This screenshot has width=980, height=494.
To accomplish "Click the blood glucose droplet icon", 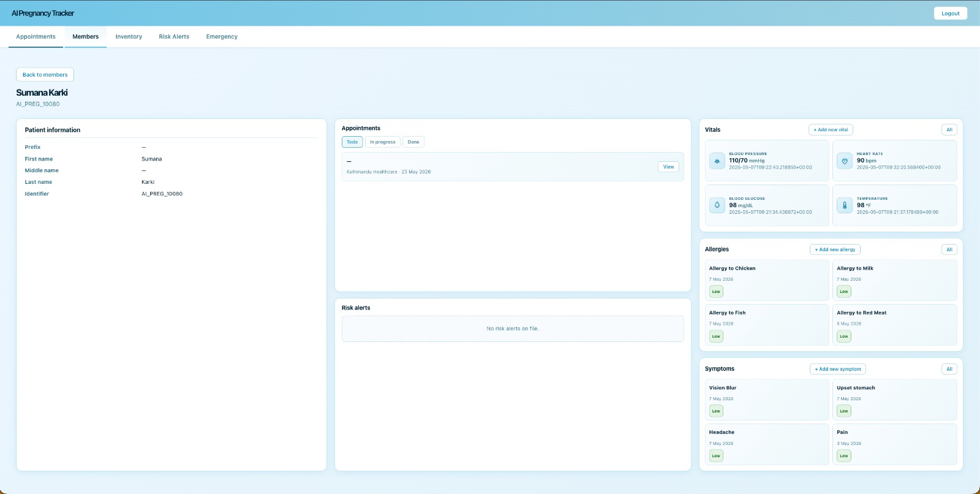I will [717, 205].
